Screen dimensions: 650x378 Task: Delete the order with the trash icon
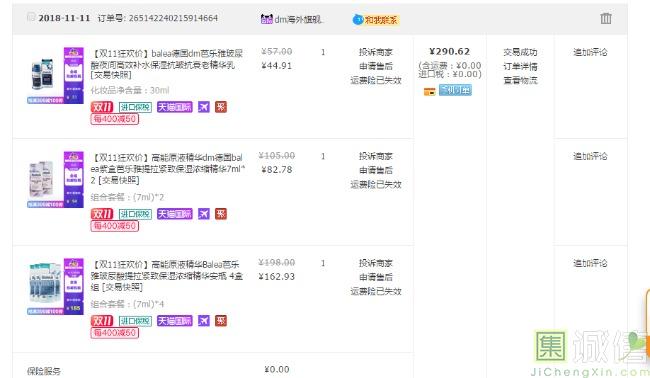click(606, 18)
